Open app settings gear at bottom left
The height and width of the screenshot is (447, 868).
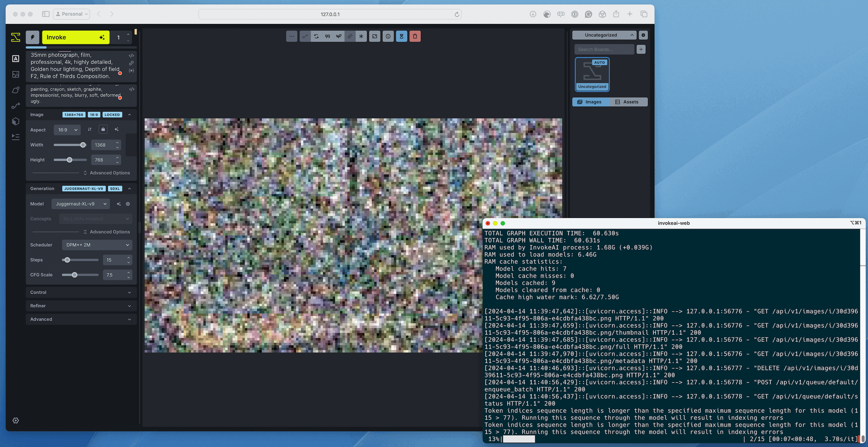[15, 420]
